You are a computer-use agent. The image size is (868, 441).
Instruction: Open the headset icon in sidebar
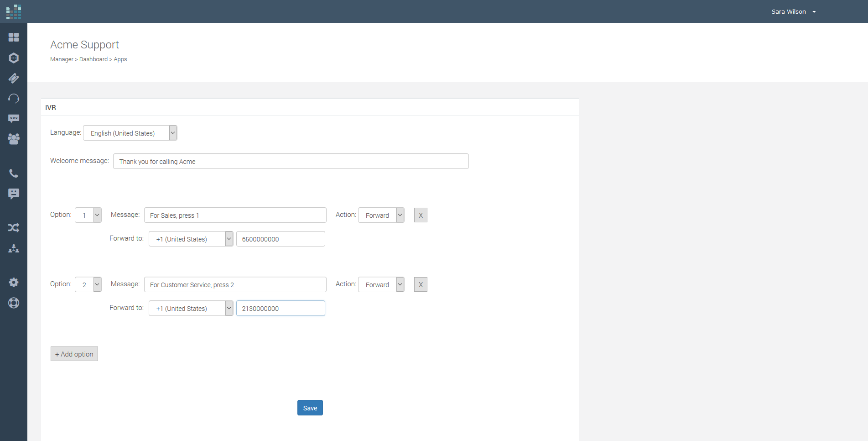point(14,99)
